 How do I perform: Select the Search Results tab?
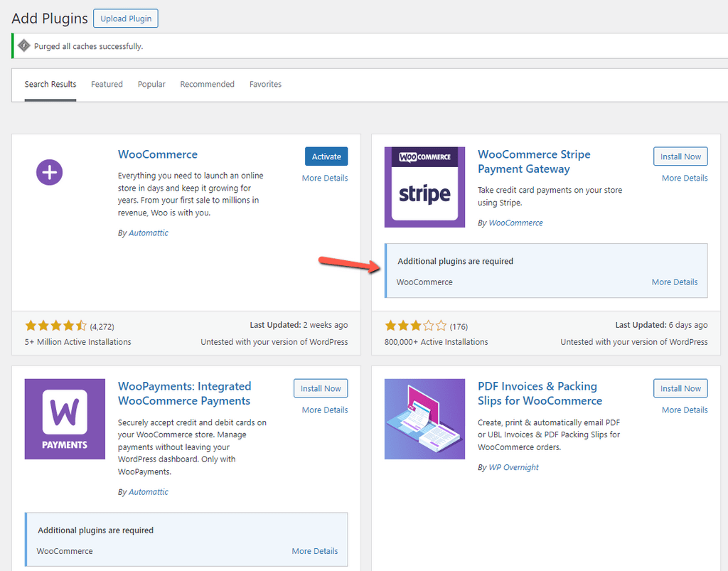tap(50, 84)
